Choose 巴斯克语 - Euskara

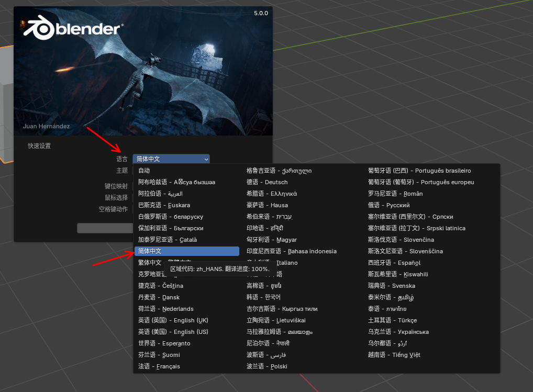coord(187,205)
